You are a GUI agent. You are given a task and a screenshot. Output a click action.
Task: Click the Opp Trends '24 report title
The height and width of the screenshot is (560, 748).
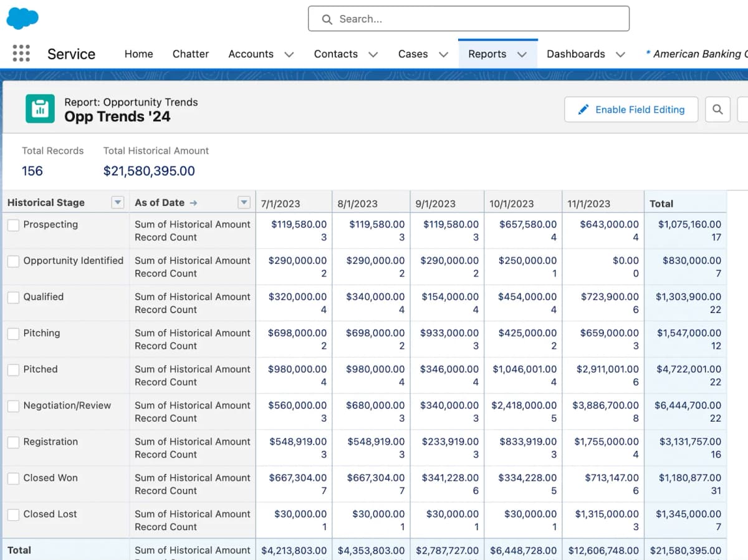(x=117, y=117)
